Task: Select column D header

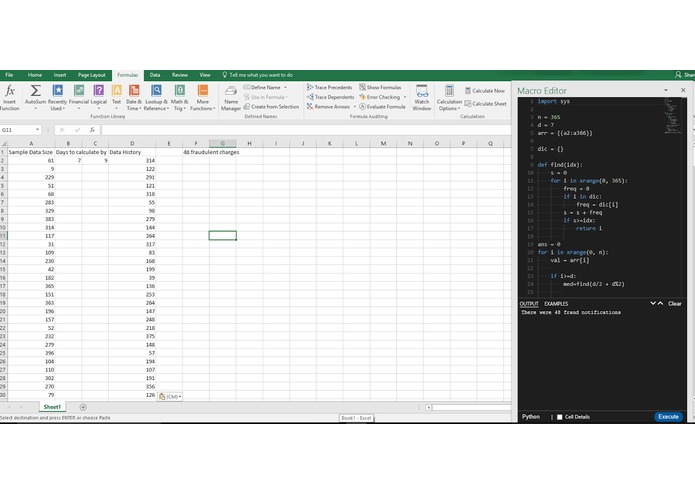Action: click(x=132, y=144)
